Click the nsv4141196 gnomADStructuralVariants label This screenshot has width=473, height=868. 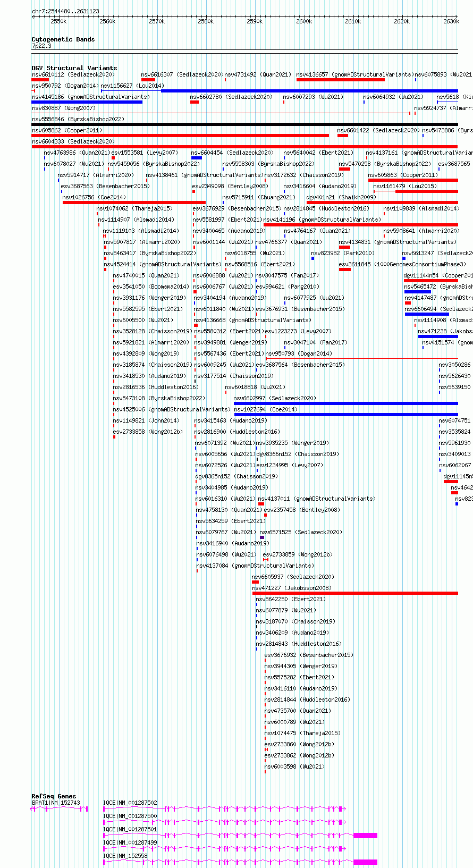pyautogui.click(x=322, y=220)
